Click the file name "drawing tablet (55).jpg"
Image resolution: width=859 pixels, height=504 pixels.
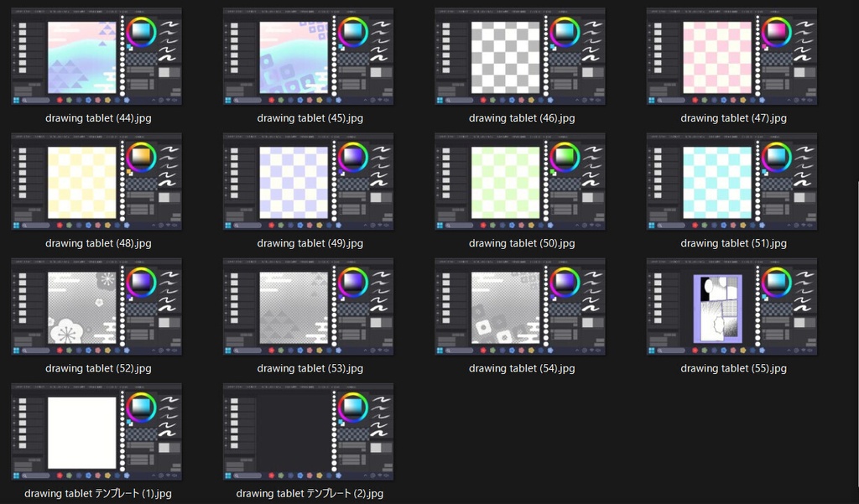733,369
